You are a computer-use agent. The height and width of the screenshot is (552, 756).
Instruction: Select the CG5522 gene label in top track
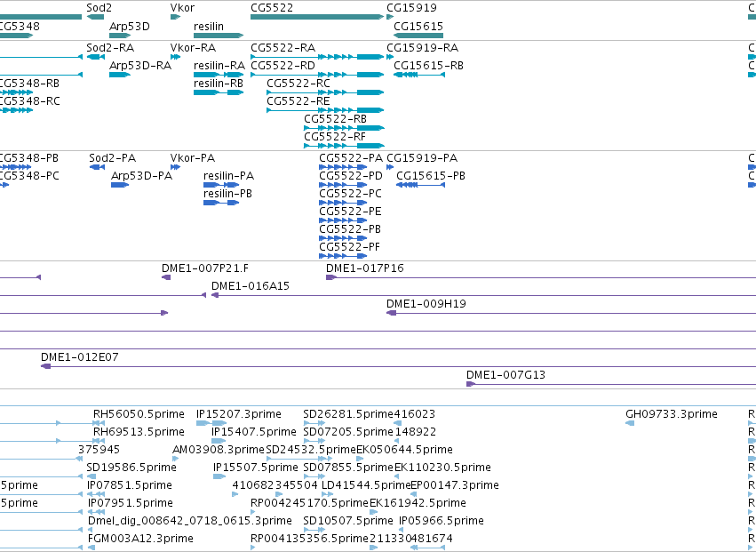pyautogui.click(x=272, y=8)
